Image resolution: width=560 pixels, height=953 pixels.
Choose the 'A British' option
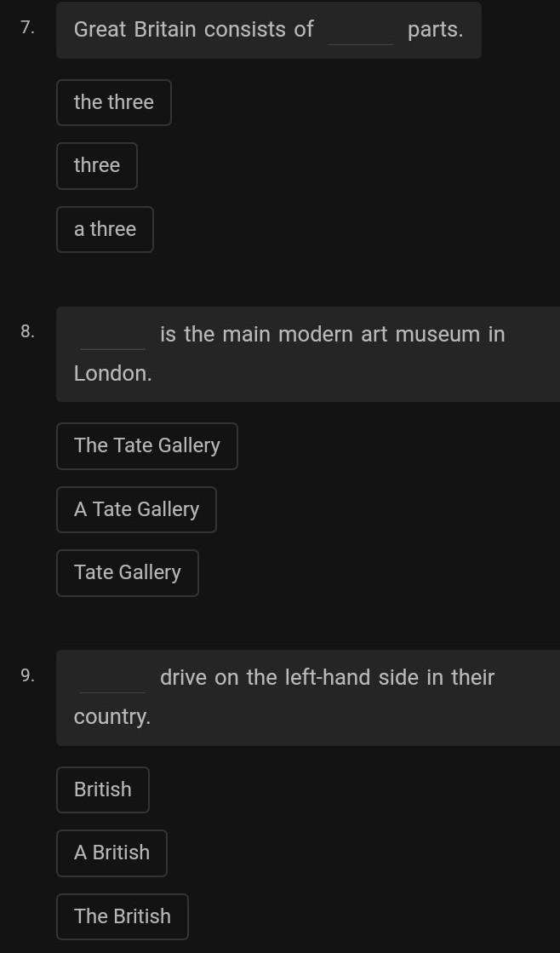click(x=111, y=853)
